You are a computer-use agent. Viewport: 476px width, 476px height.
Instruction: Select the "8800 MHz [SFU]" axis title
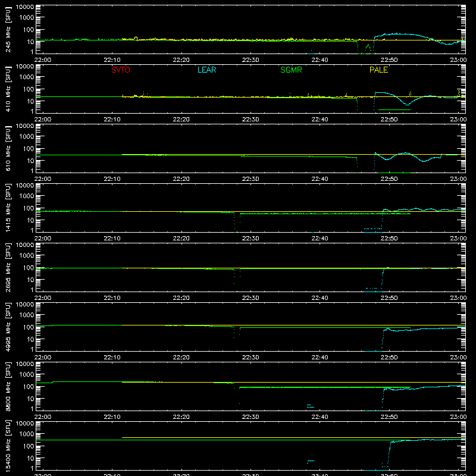point(8,387)
